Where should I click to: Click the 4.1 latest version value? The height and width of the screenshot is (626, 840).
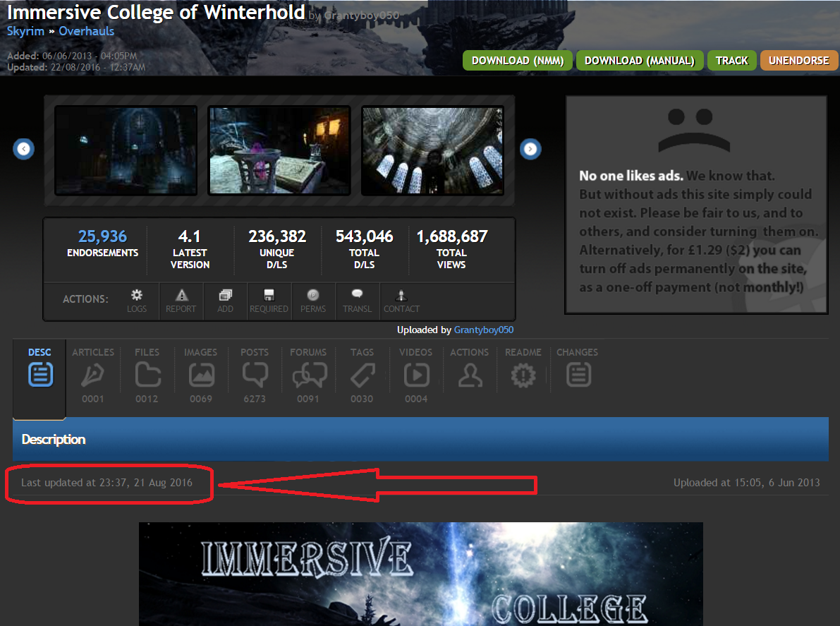pos(189,236)
